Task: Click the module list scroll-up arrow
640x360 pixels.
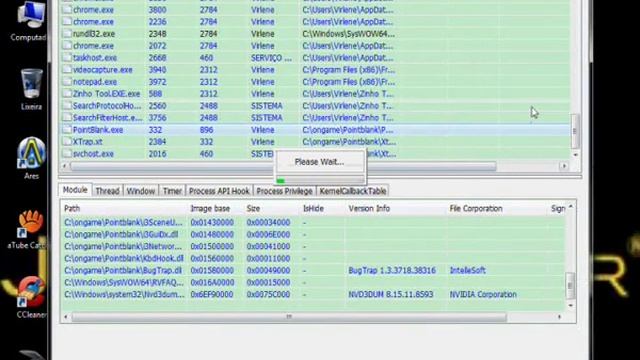Action: tap(571, 207)
